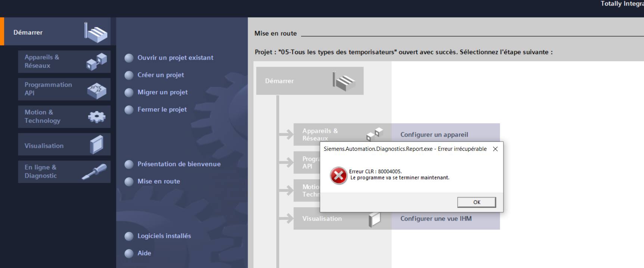Click the Programmation API block icon

(x=96, y=90)
